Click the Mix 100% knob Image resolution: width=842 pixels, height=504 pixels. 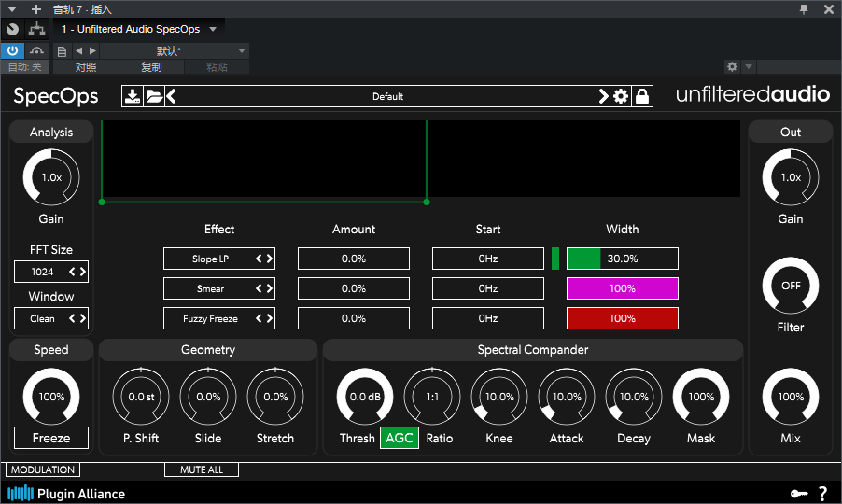tap(791, 397)
